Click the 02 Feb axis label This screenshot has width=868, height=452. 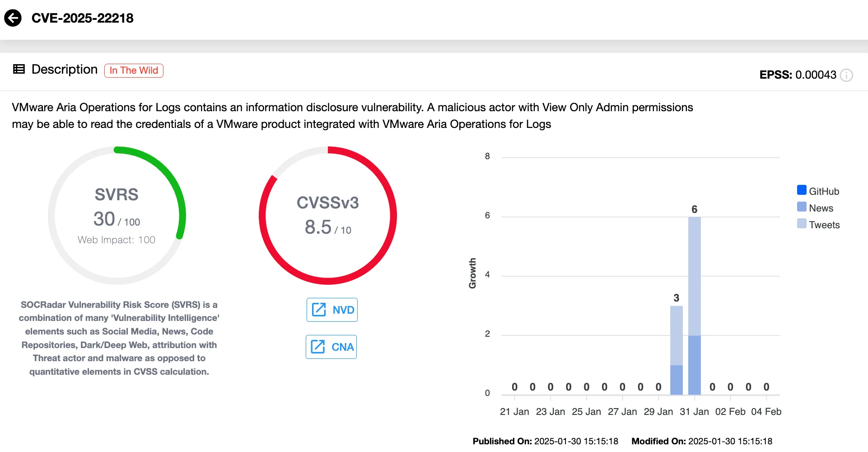(x=730, y=412)
